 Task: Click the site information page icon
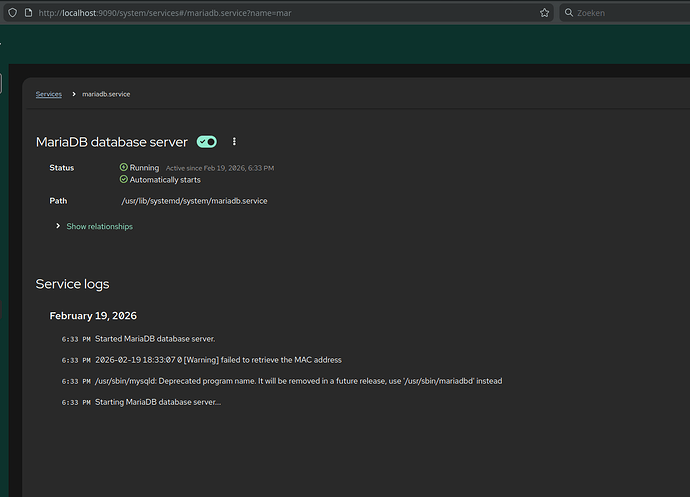point(28,13)
